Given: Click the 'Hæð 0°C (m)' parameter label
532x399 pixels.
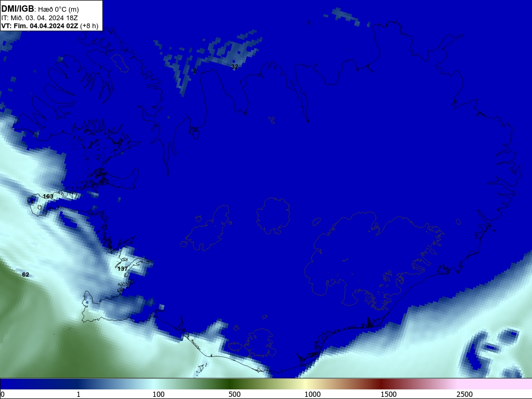Looking at the screenshot, I should point(59,9).
